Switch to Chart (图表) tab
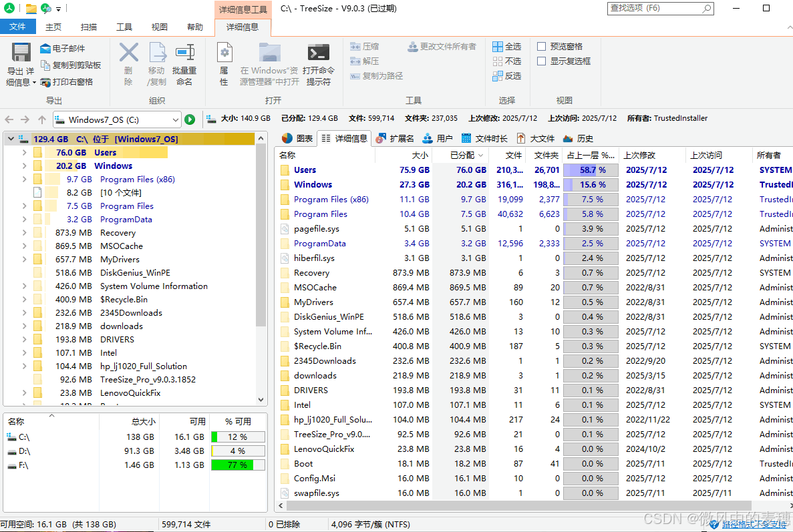The image size is (793, 532). point(297,138)
